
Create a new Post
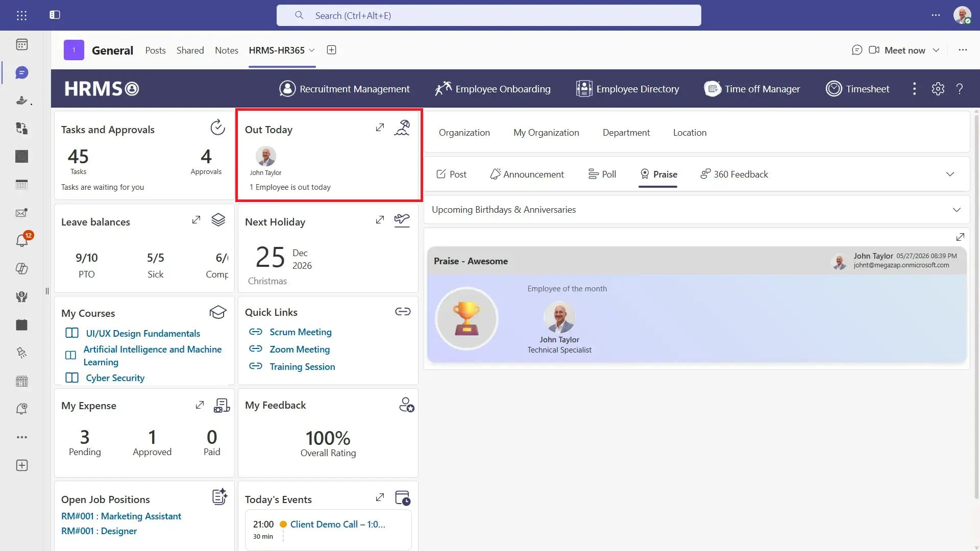coord(451,174)
